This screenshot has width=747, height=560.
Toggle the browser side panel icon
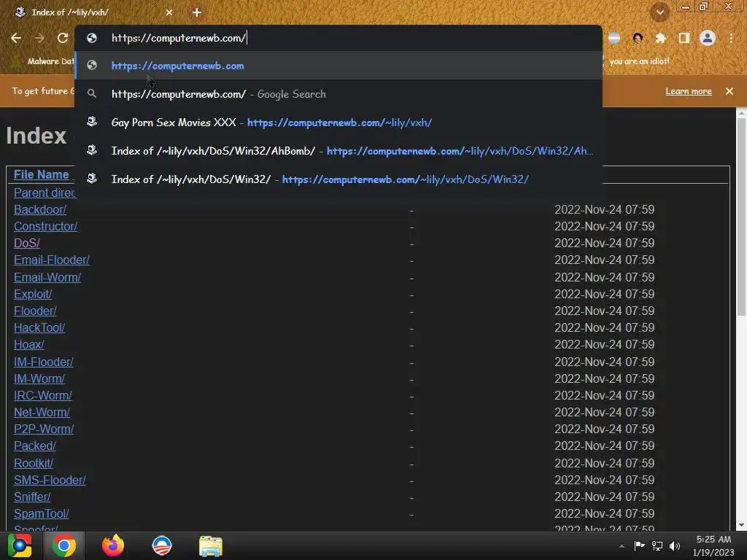[x=684, y=38]
